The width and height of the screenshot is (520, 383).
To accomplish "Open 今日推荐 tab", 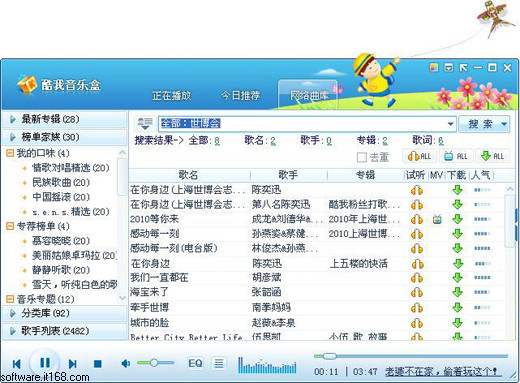I will [x=241, y=96].
